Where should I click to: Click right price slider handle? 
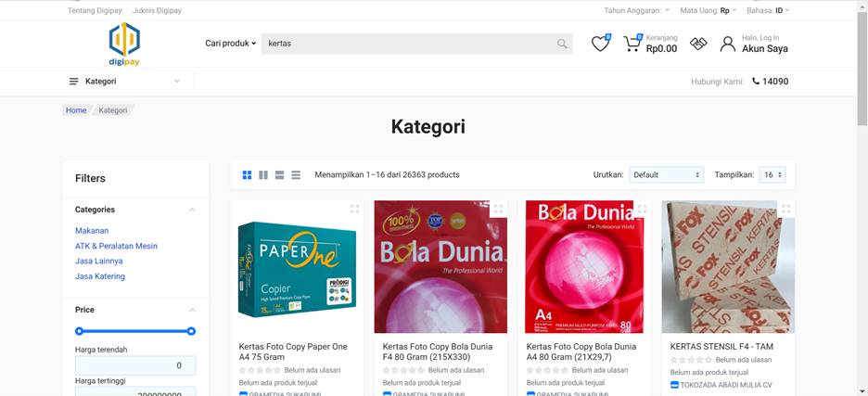(192, 331)
